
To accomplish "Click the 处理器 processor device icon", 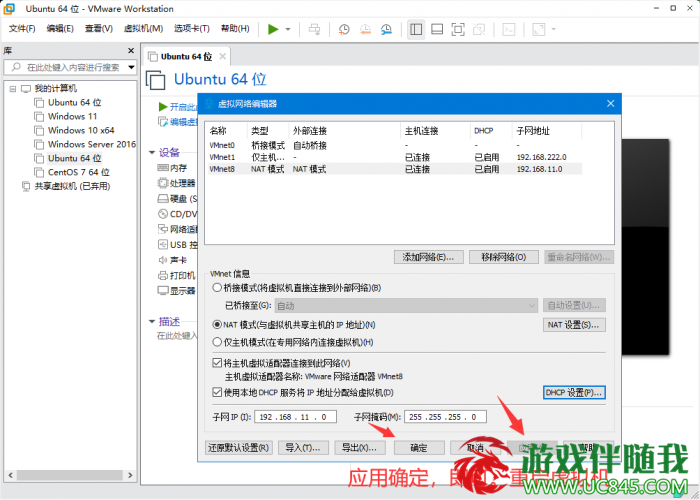I will coord(163,183).
